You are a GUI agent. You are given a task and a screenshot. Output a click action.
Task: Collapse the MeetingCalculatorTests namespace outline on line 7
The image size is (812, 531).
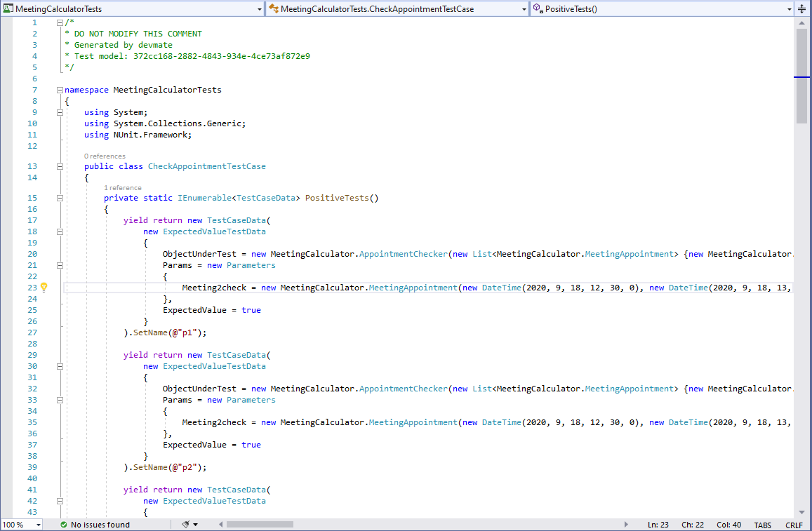60,89
